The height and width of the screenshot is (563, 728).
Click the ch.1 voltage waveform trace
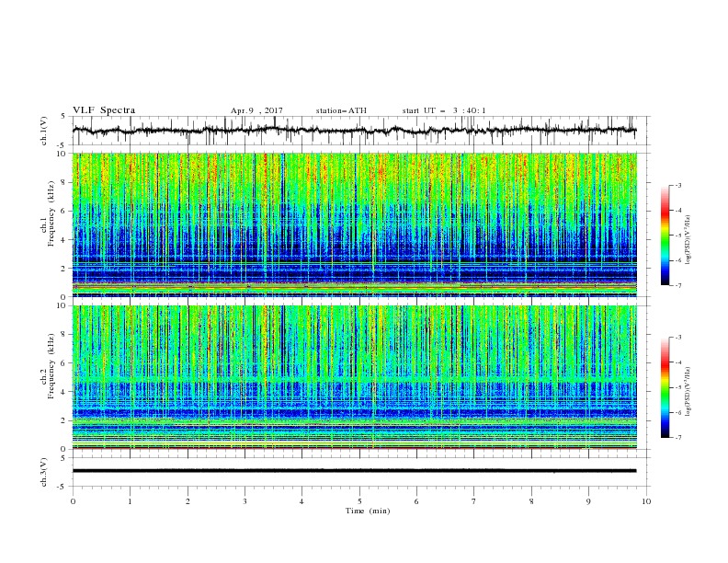click(354, 131)
